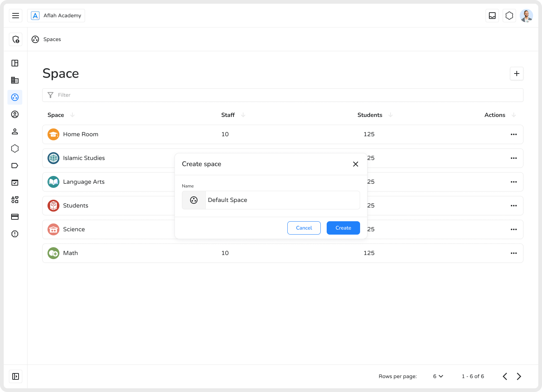The height and width of the screenshot is (392, 542).
Task: Open the buildings icon in sidebar
Action: pos(15,80)
